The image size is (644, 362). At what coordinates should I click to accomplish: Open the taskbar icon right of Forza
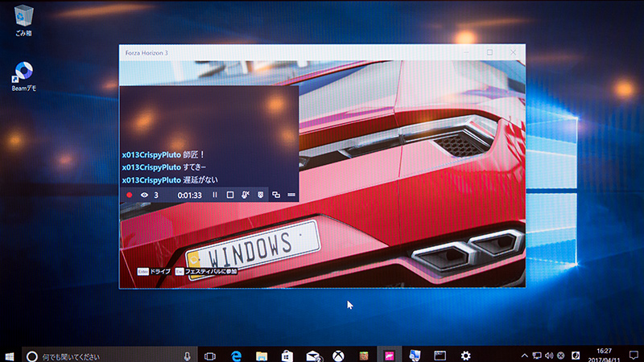click(415, 356)
